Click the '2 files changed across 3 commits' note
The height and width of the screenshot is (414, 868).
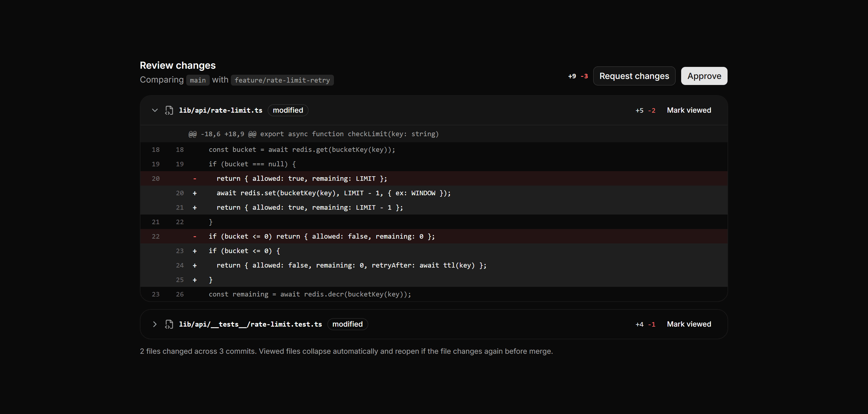tap(346, 351)
